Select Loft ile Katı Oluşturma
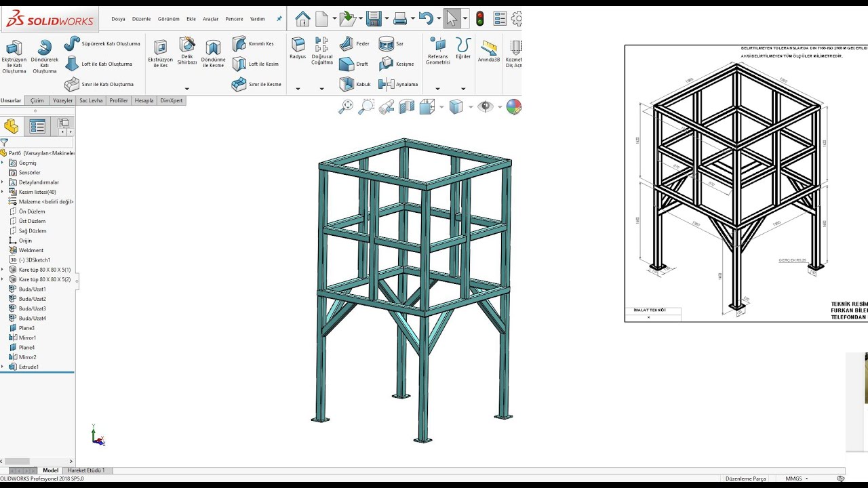The image size is (868, 488). coord(98,64)
